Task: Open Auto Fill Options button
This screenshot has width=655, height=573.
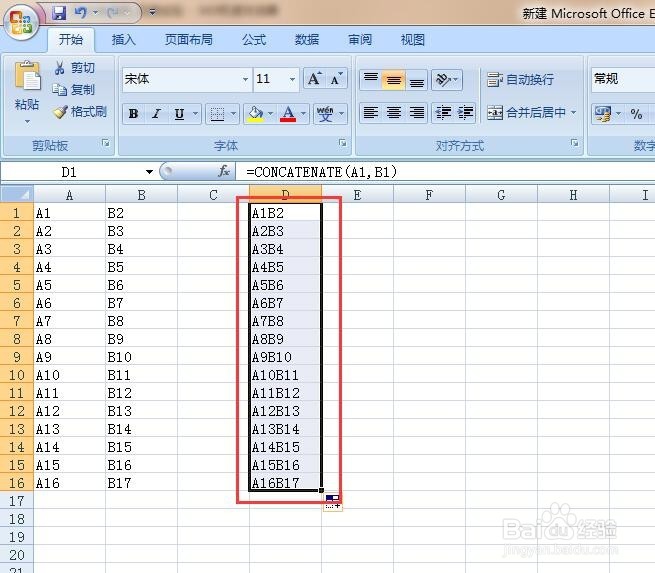Action: (333, 502)
